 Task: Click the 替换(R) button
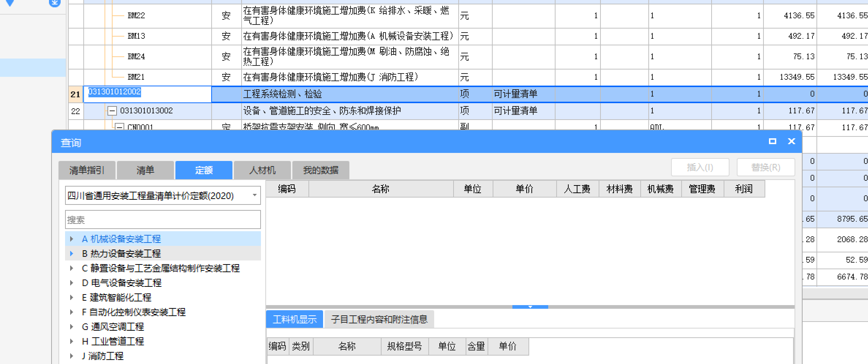[x=766, y=168]
